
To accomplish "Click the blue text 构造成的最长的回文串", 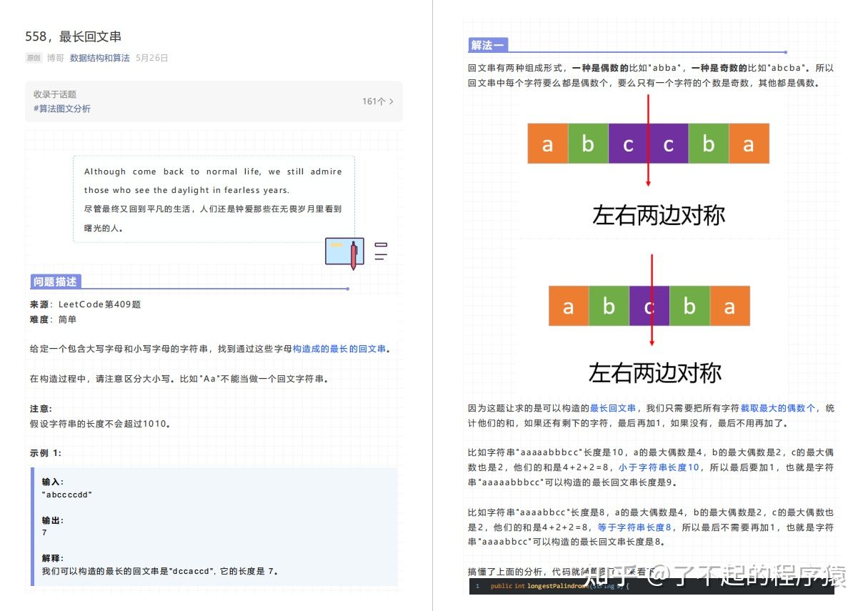I will pos(339,349).
